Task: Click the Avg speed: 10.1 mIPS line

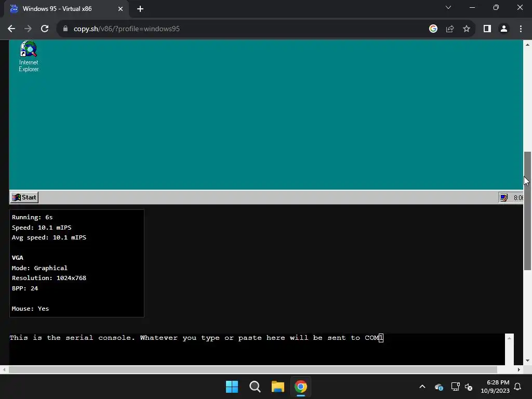Action: [49, 237]
